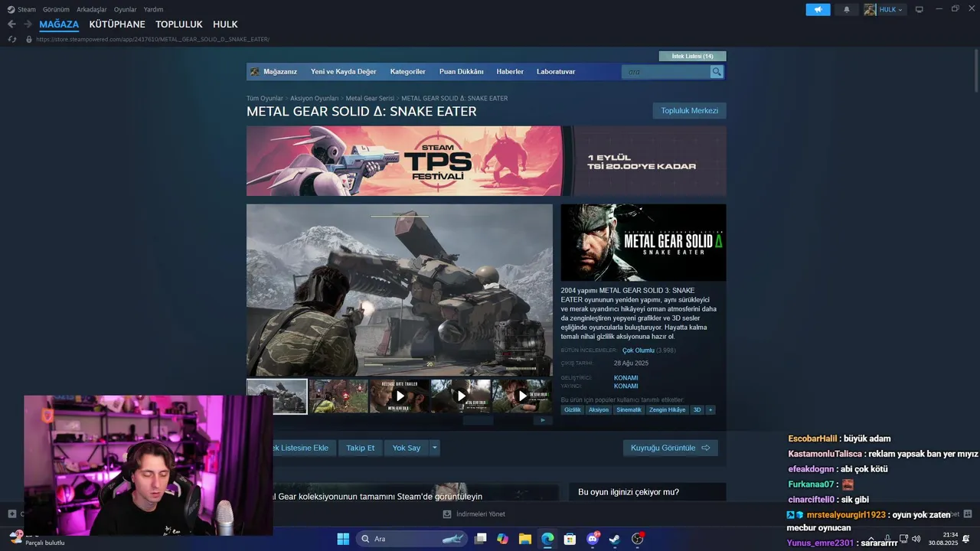Open Aksiyon Oyunları breadcrumb
980x551 pixels.
tap(314, 99)
